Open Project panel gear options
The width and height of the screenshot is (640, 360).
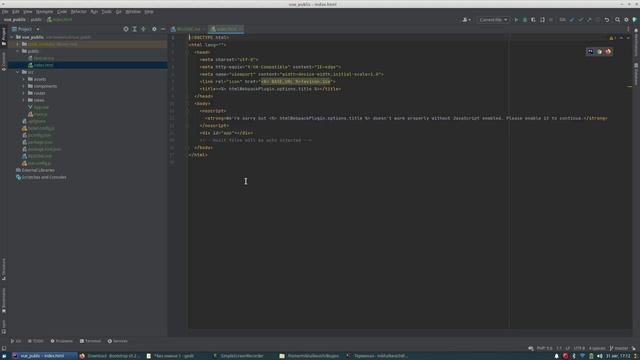pyautogui.click(x=154, y=29)
